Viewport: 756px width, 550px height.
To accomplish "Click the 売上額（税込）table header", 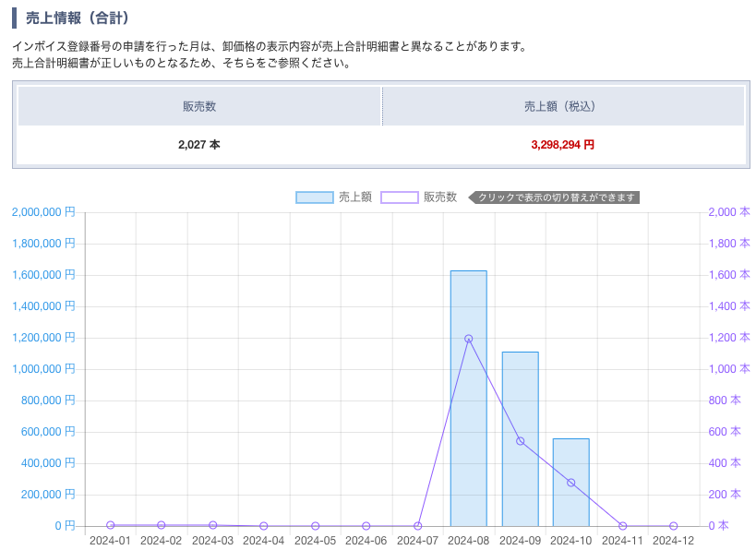I will coord(563,106).
